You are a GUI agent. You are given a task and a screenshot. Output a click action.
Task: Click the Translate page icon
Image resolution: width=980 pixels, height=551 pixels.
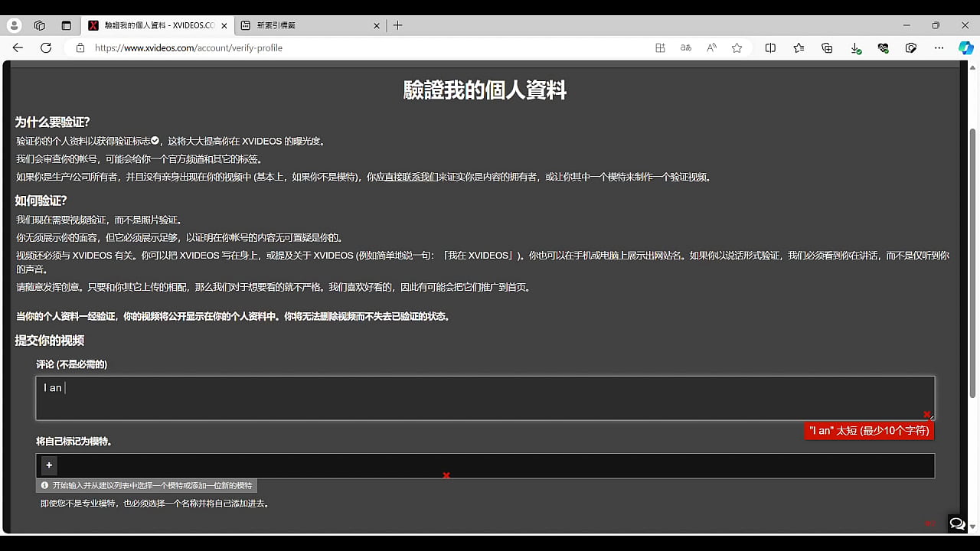[x=686, y=47]
